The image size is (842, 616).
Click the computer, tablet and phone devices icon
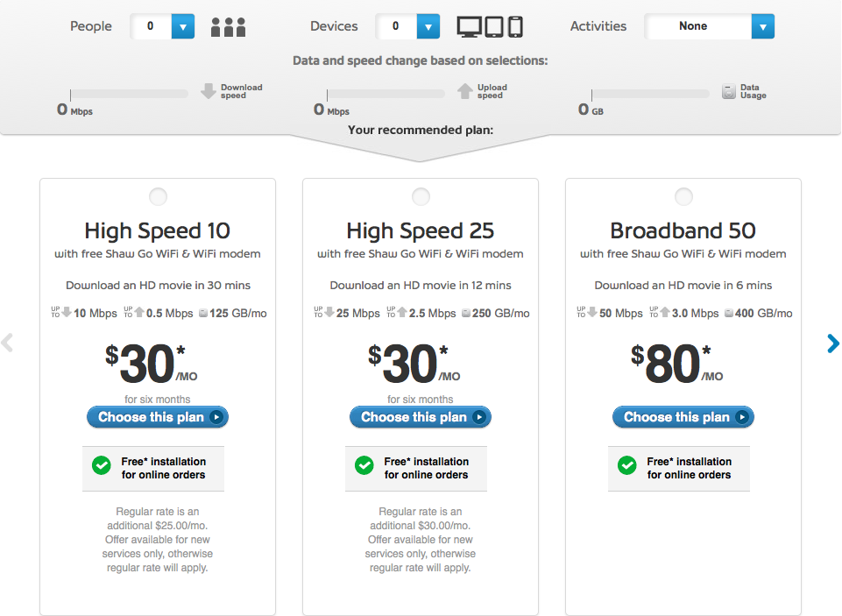[490, 27]
